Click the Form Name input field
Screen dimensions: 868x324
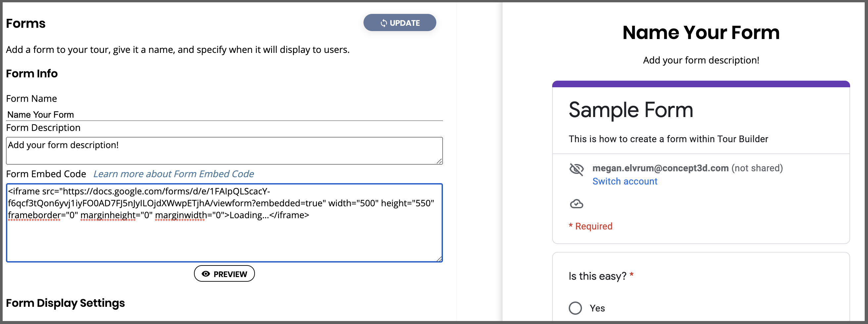(224, 115)
